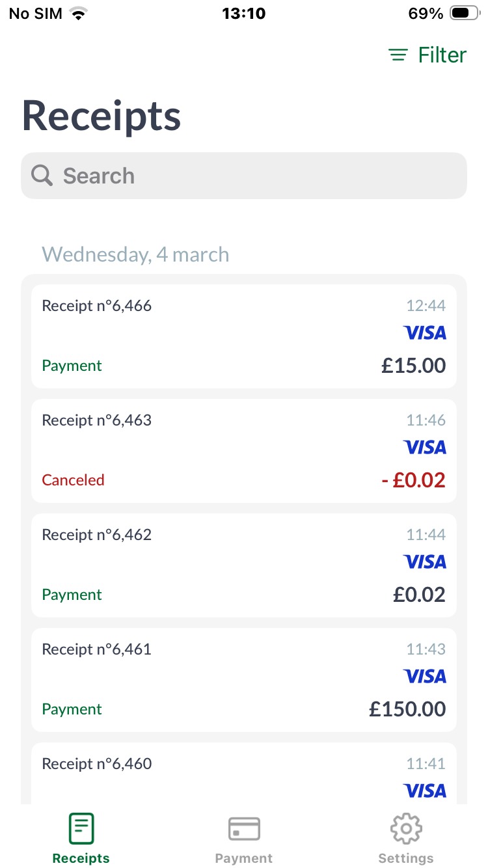Click the search magnifying glass icon
488x868 pixels.
pos(42,176)
